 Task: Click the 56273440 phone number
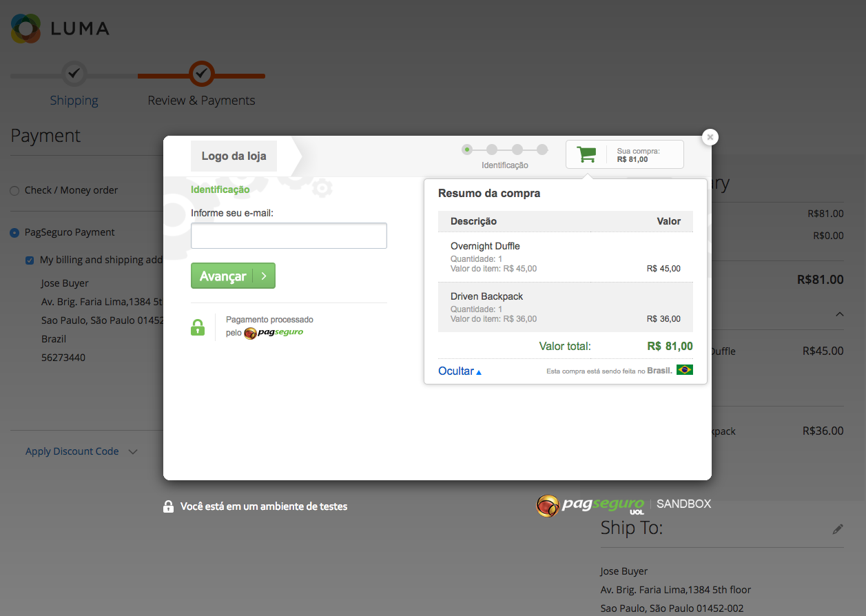[x=63, y=358]
